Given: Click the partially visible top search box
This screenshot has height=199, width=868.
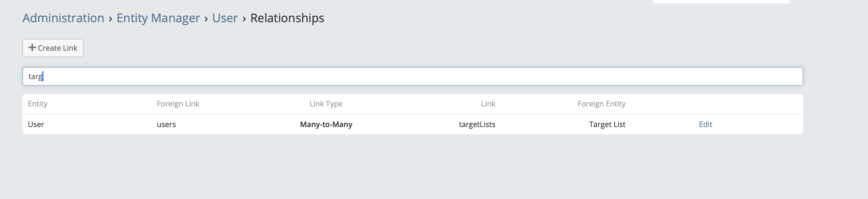Looking at the screenshot, I should (x=721, y=1).
